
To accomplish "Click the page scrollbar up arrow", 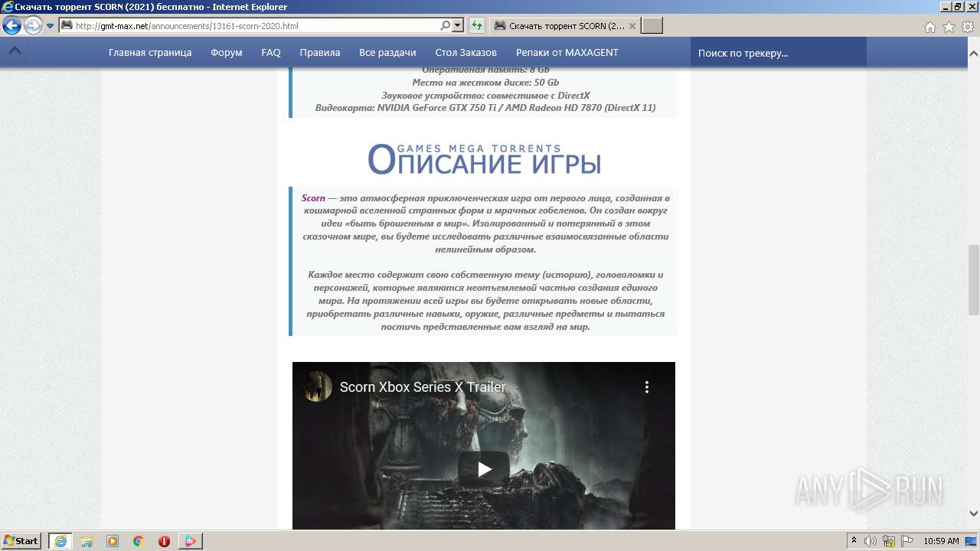I will (974, 54).
